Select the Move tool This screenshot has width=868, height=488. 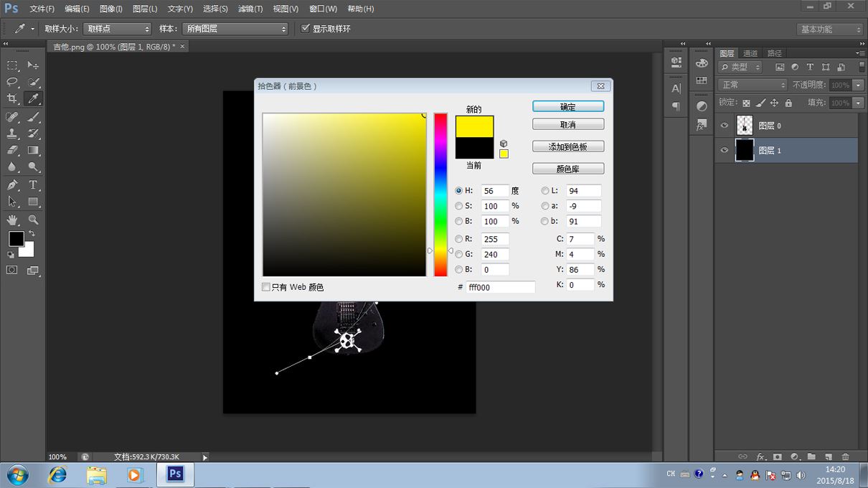click(33, 65)
